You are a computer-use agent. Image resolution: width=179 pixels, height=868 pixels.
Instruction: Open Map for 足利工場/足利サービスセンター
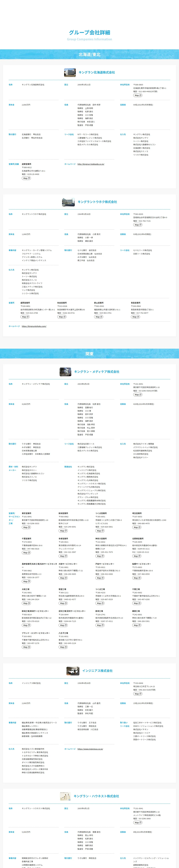pos(63,625)
